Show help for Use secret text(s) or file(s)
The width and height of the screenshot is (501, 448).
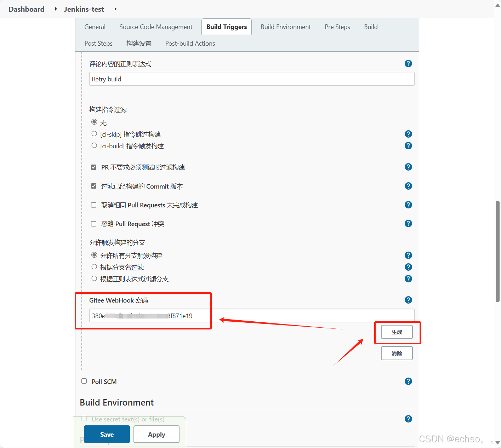(x=408, y=419)
